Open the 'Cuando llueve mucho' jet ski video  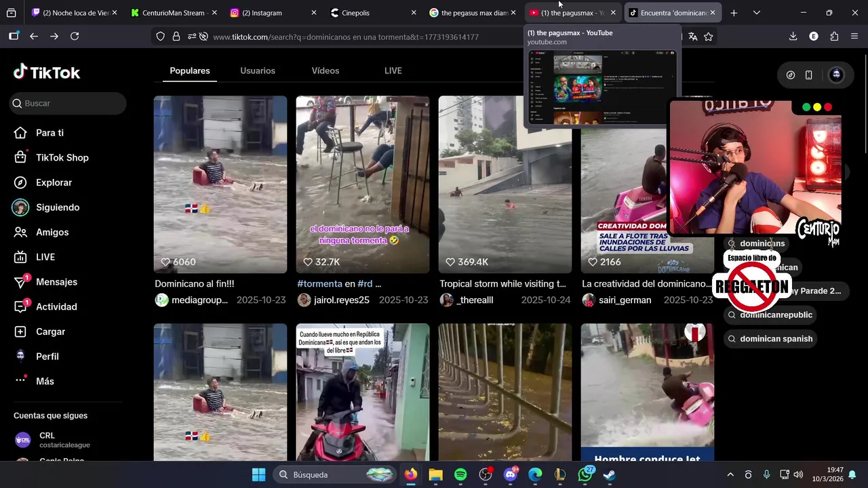click(363, 392)
